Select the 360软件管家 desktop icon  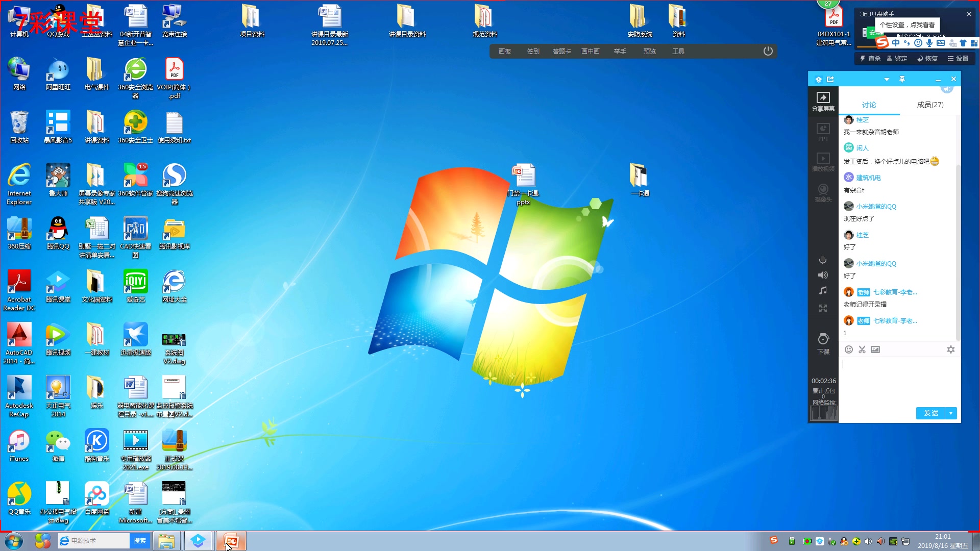click(x=136, y=181)
